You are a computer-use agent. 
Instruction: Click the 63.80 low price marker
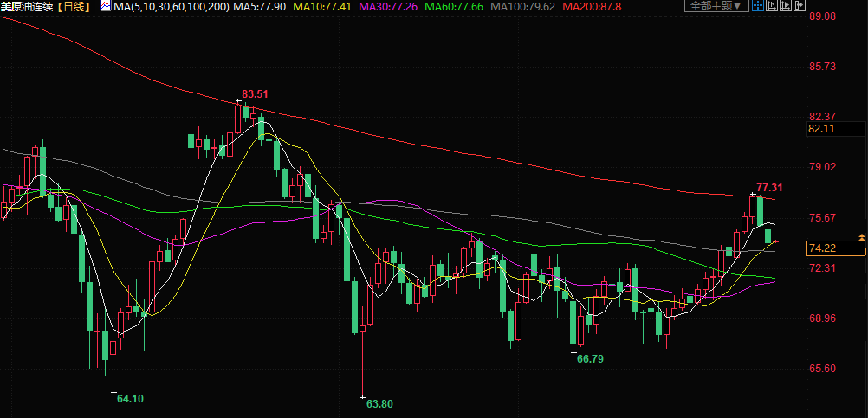(379, 403)
